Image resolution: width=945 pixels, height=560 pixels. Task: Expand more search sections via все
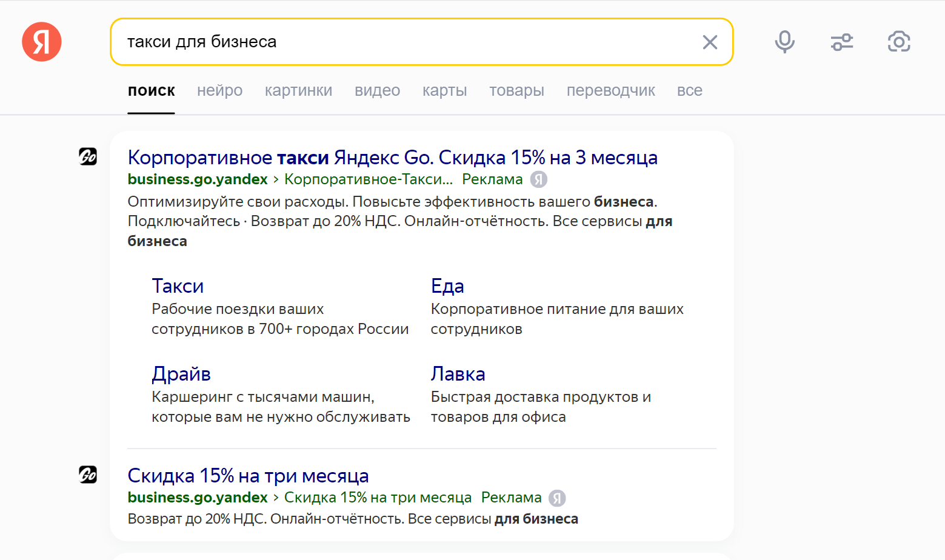(689, 90)
